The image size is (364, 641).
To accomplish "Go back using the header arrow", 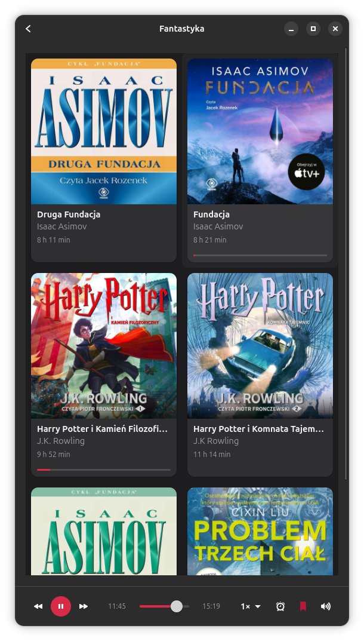I will click(x=28, y=29).
